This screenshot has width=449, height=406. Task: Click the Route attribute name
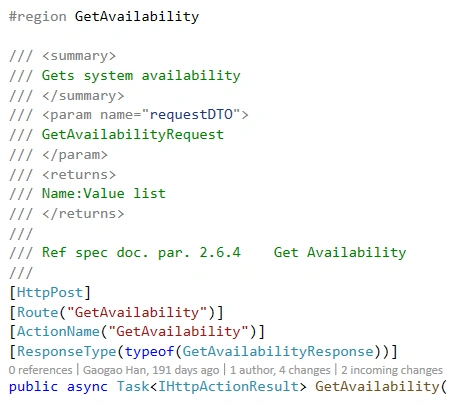point(38,312)
